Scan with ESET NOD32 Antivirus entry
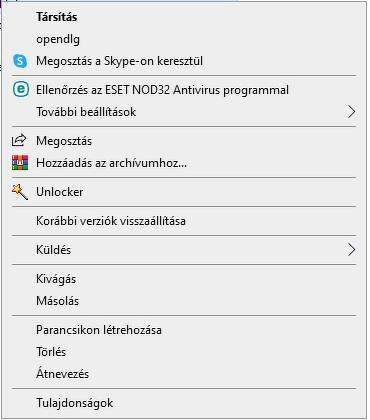This screenshot has height=420, width=370. click(184, 90)
